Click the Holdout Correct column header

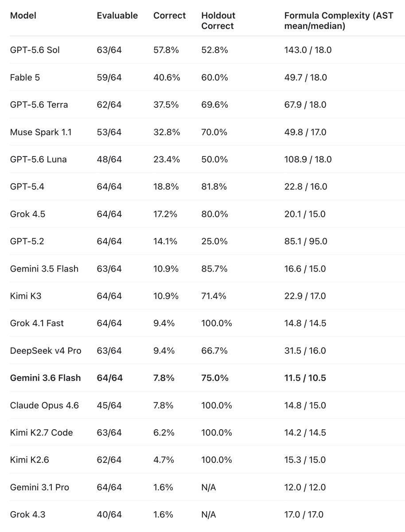click(218, 21)
